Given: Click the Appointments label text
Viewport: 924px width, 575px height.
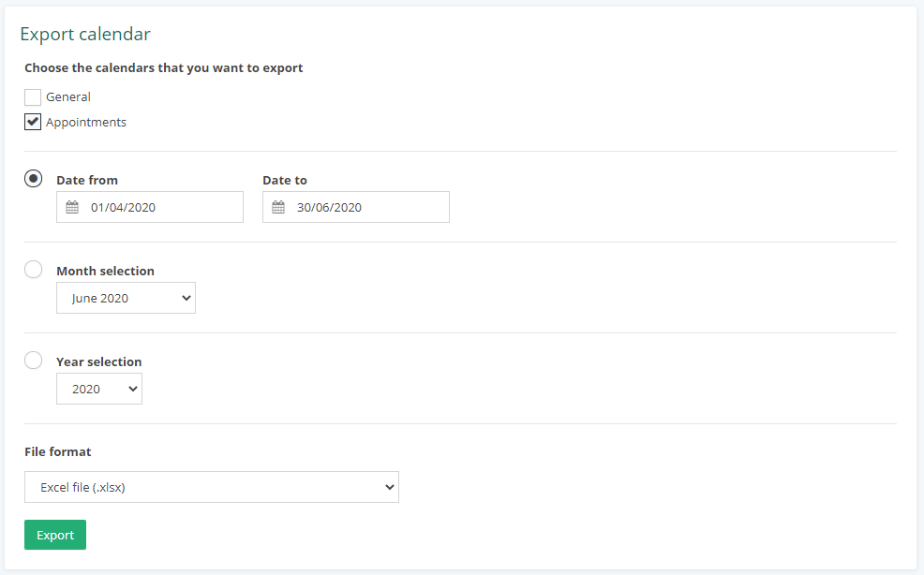Looking at the screenshot, I should click(x=86, y=122).
